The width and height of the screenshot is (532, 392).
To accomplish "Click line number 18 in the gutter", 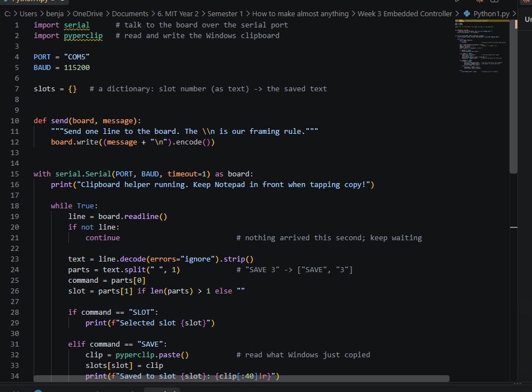I will 15,206.
